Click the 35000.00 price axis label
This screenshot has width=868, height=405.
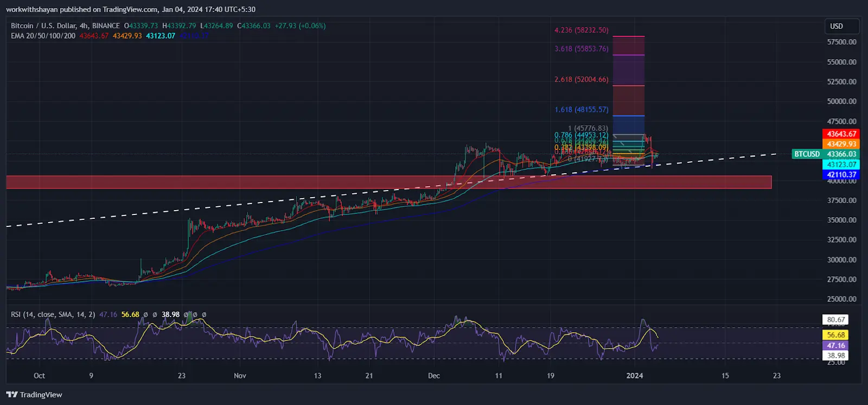click(x=842, y=220)
